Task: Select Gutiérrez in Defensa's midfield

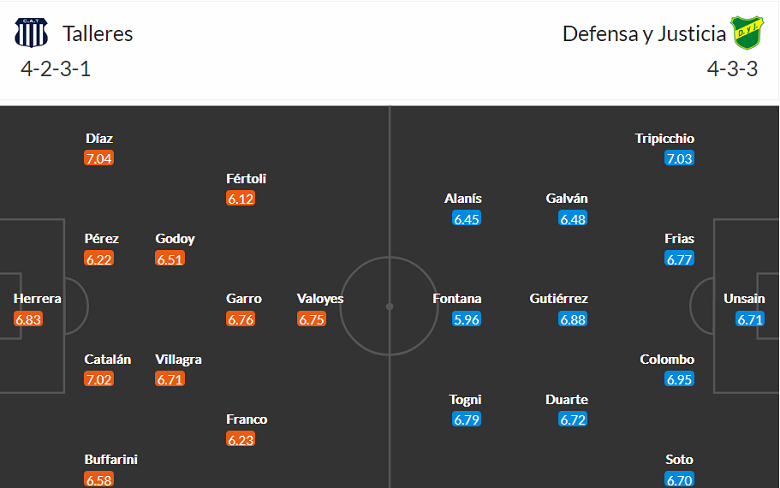Action: tap(559, 299)
